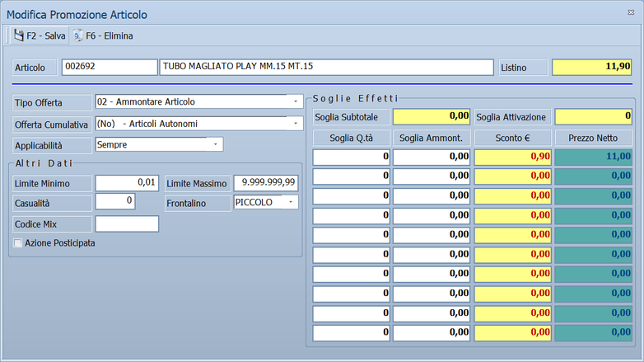644x362 pixels.
Task: Click the Soglia Ammont. column header
Action: tap(432, 138)
